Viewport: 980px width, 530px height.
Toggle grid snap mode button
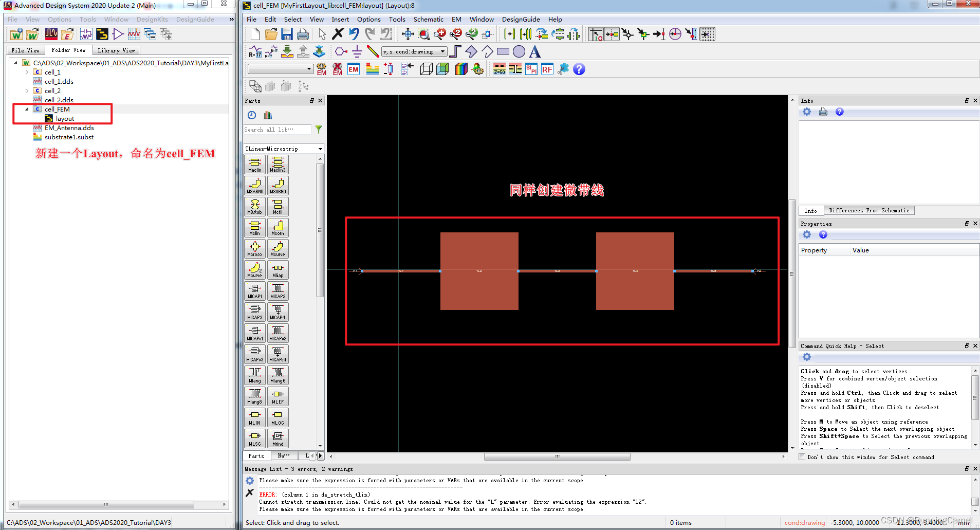click(x=708, y=34)
